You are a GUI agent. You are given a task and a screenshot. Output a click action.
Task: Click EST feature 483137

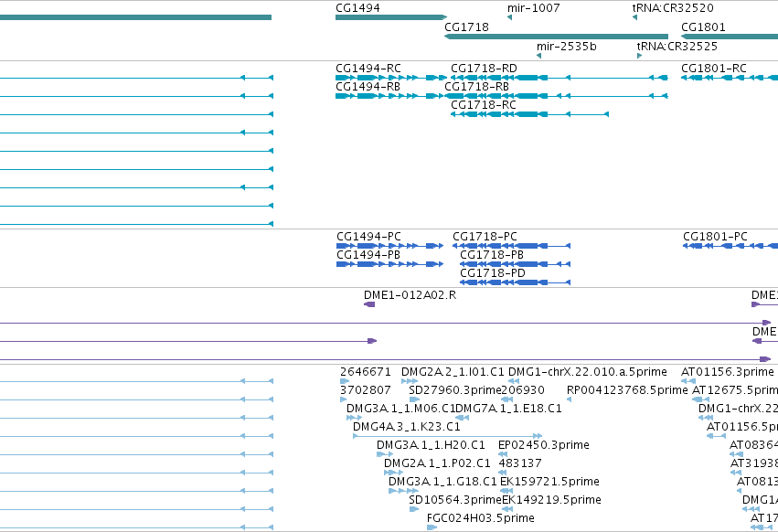point(503,473)
